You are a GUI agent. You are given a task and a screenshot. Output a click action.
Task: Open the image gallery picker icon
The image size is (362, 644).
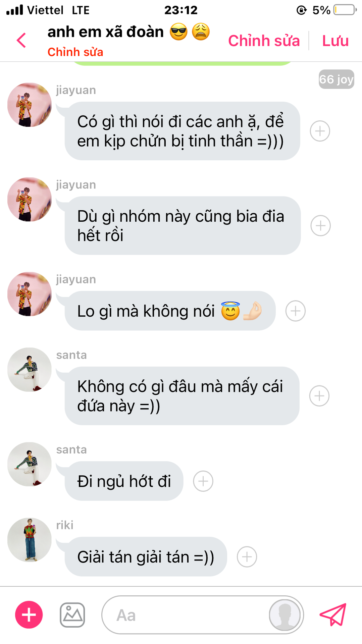click(x=72, y=614)
